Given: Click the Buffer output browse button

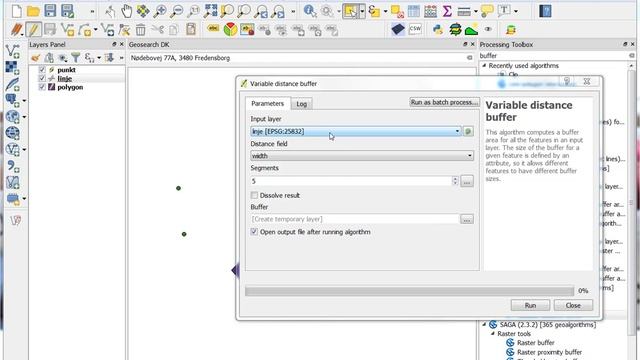Looking at the screenshot, I should tap(467, 219).
